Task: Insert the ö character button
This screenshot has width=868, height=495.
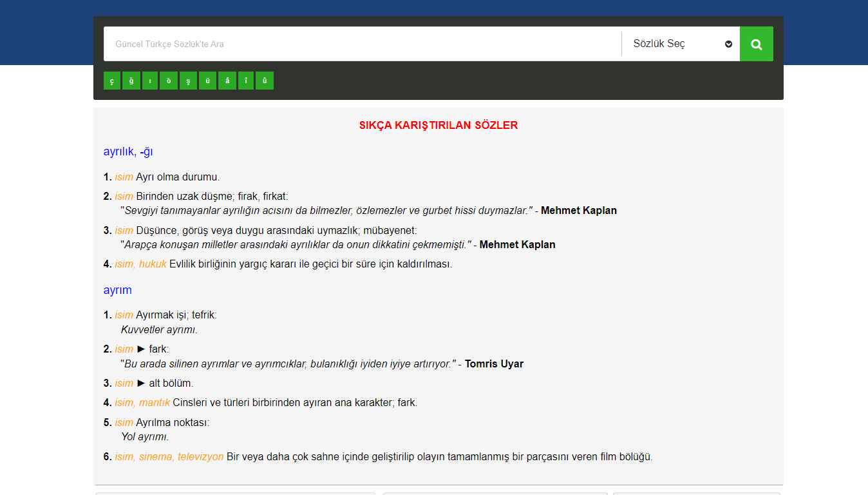Action: point(169,81)
